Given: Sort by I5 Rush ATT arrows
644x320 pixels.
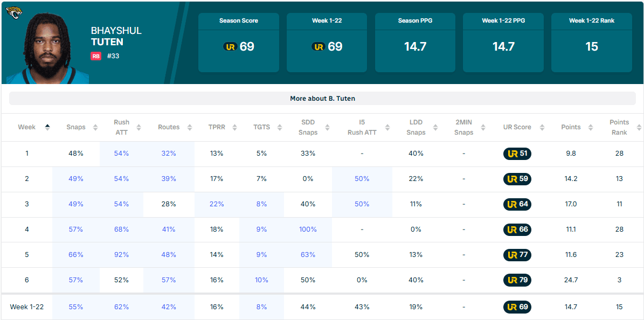Looking at the screenshot, I should tap(388, 127).
